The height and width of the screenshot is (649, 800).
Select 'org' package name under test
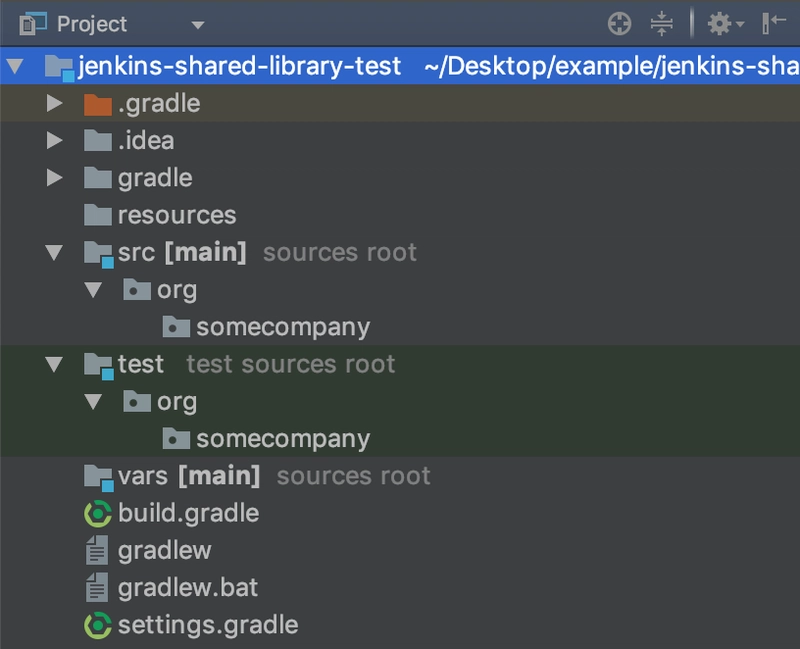pos(177,403)
